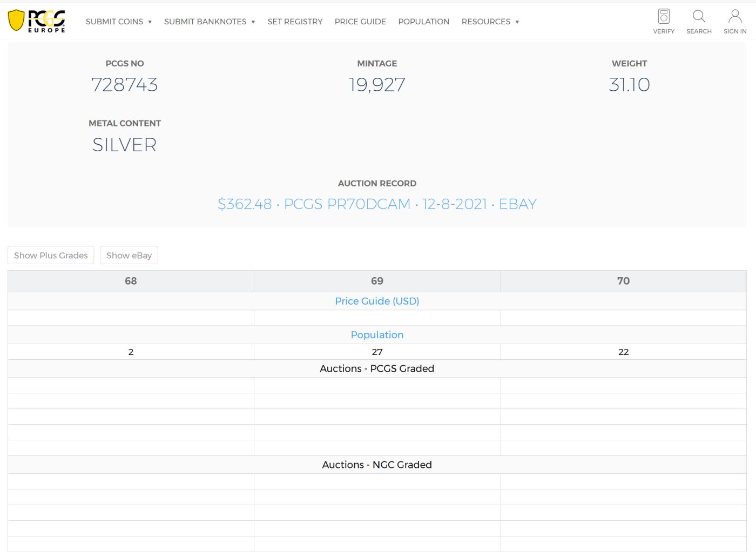Expand the Submit Coins dropdown
This screenshot has width=756, height=557.
tap(118, 22)
